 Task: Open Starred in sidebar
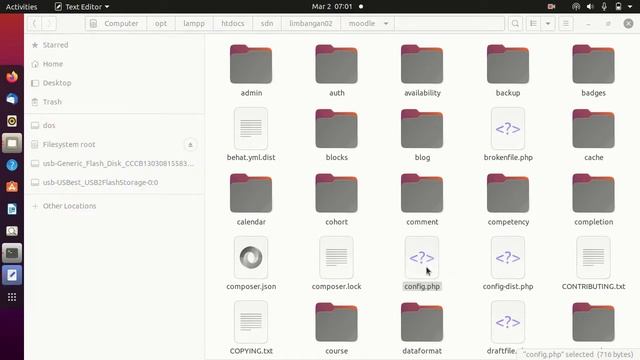tap(114, 45)
